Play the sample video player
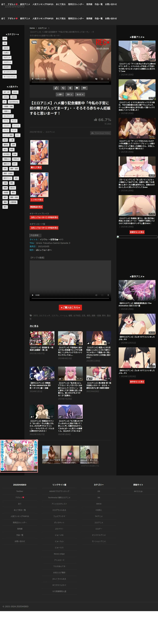Viewport: 158px width, 644px height. tap(33, 295)
